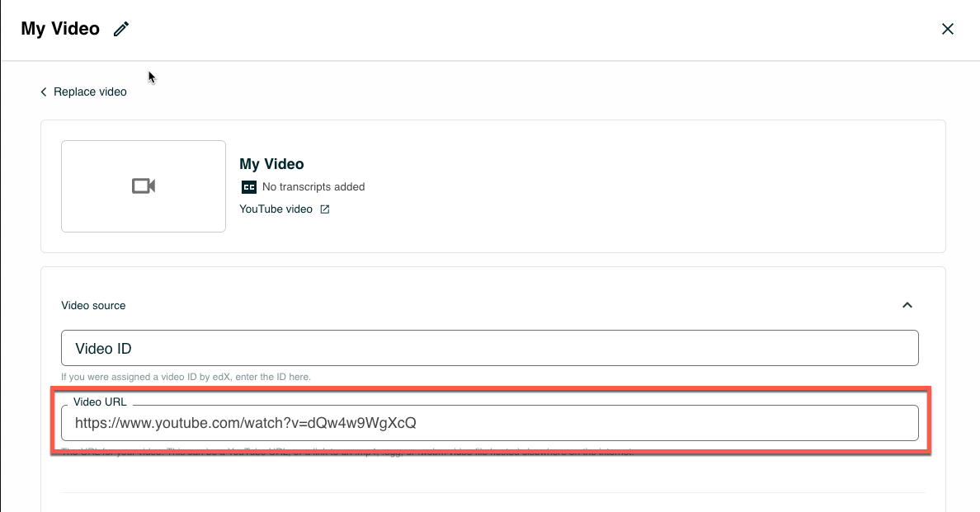Click the Video URL floating label
The image size is (980, 512).
coord(100,402)
